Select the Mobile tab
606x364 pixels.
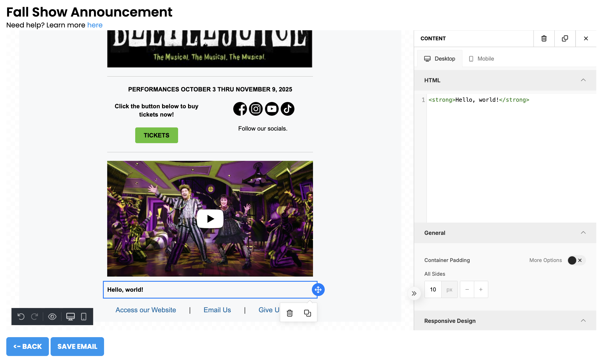481,59
